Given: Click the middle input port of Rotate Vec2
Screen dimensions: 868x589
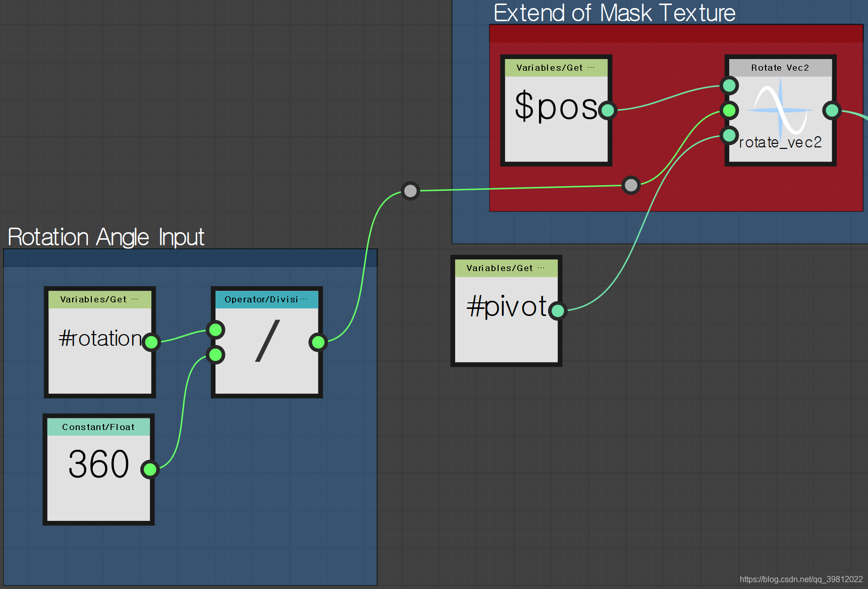Looking at the screenshot, I should point(729,110).
